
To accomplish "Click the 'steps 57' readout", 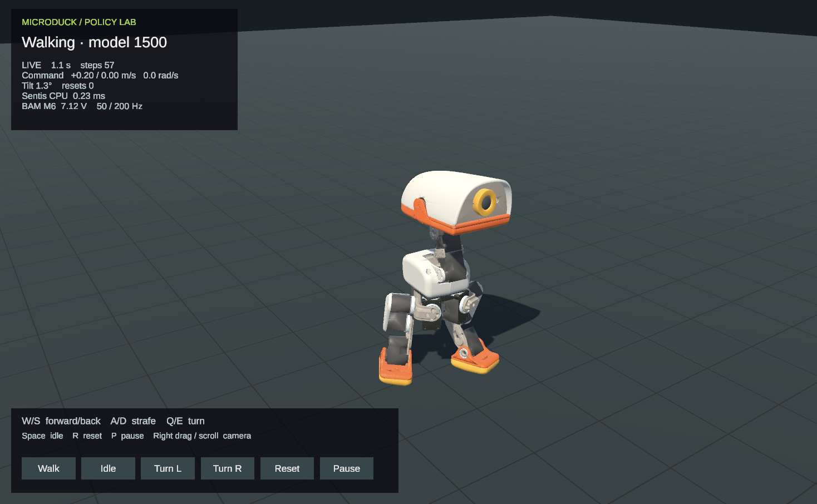I will [97, 65].
